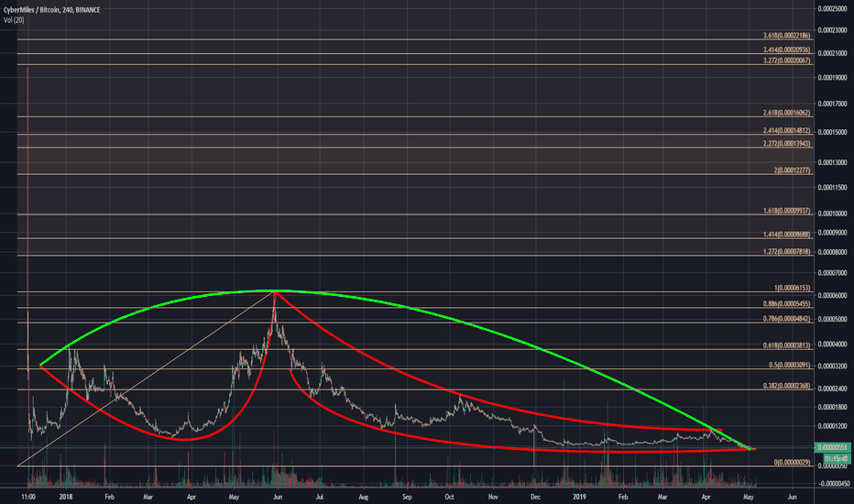Click the Sep time axis label
The width and height of the screenshot is (854, 504).
(x=406, y=497)
